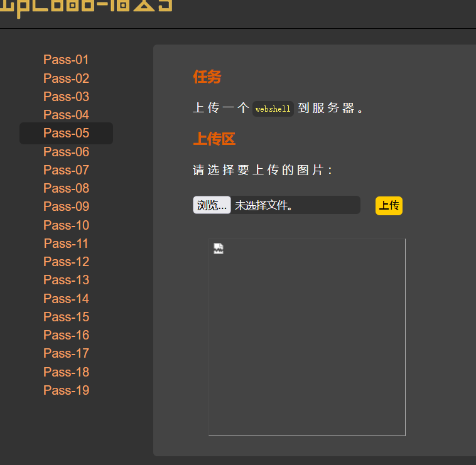Navigate to Pass-06
The width and height of the screenshot is (476, 465).
pos(66,152)
